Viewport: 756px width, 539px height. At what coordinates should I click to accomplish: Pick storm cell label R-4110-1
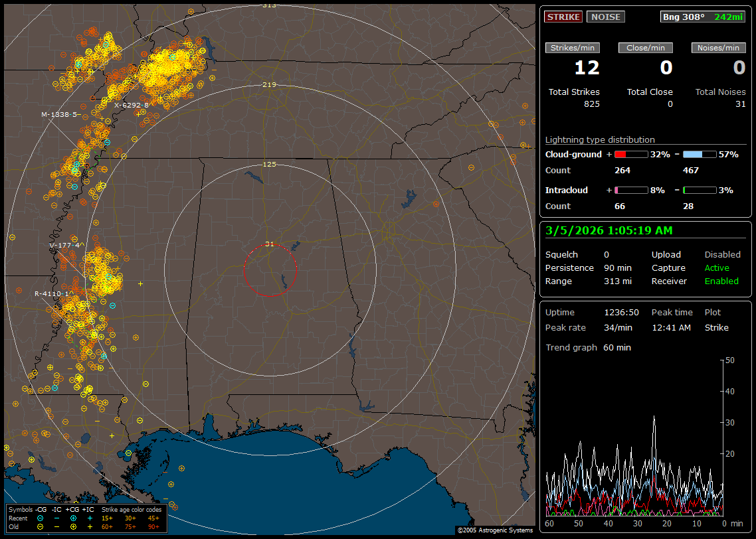52,293
